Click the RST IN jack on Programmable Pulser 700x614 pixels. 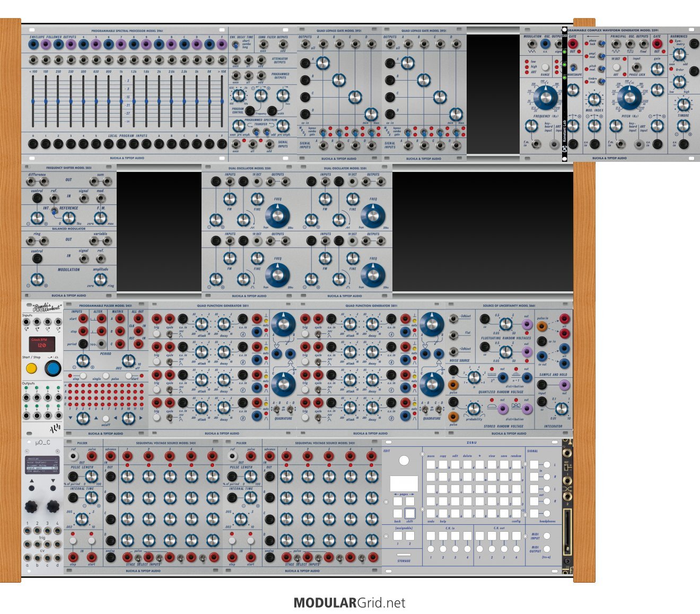tap(138, 344)
